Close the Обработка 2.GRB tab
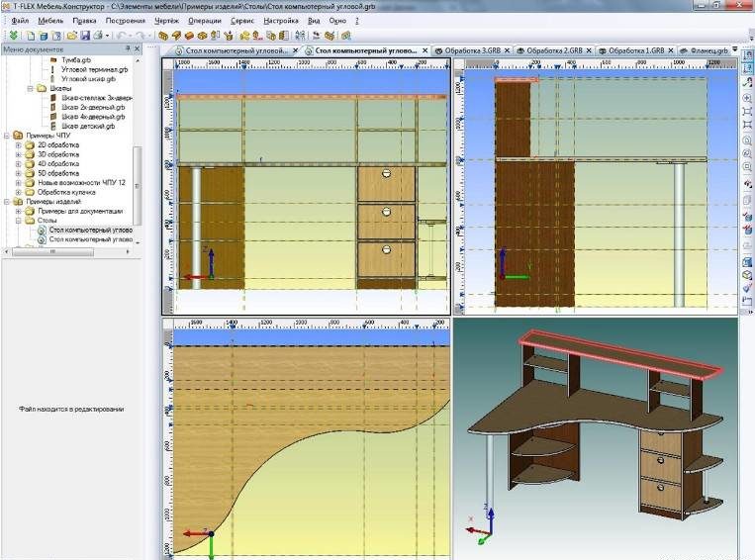 coord(589,50)
